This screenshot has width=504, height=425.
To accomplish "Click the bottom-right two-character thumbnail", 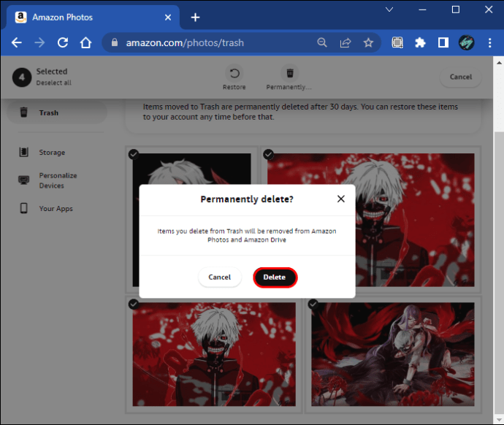I will (x=393, y=354).
